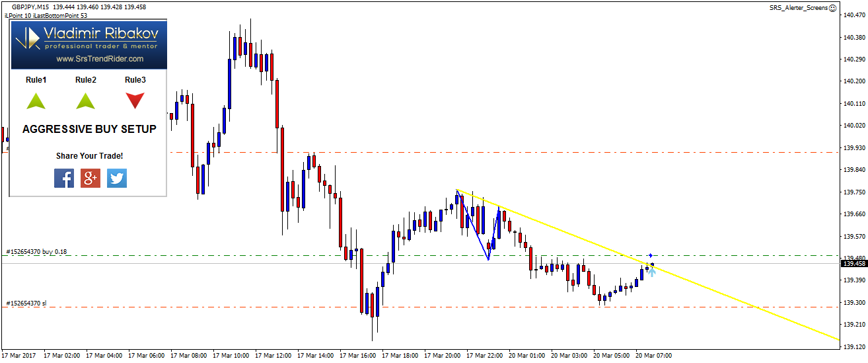Click the Google Plus share icon
The width and height of the screenshot is (868, 363).
[x=90, y=178]
